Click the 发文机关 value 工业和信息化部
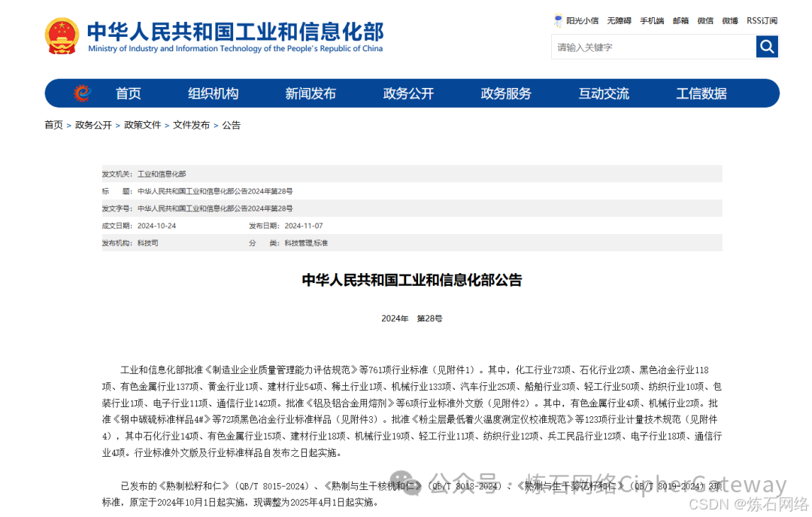812x517 pixels. [162, 174]
